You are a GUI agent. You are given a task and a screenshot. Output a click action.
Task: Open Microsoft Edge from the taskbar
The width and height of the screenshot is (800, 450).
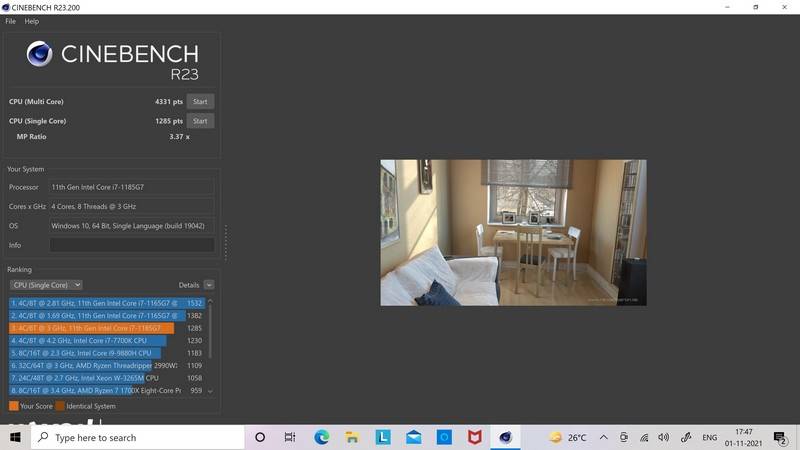pyautogui.click(x=322, y=438)
